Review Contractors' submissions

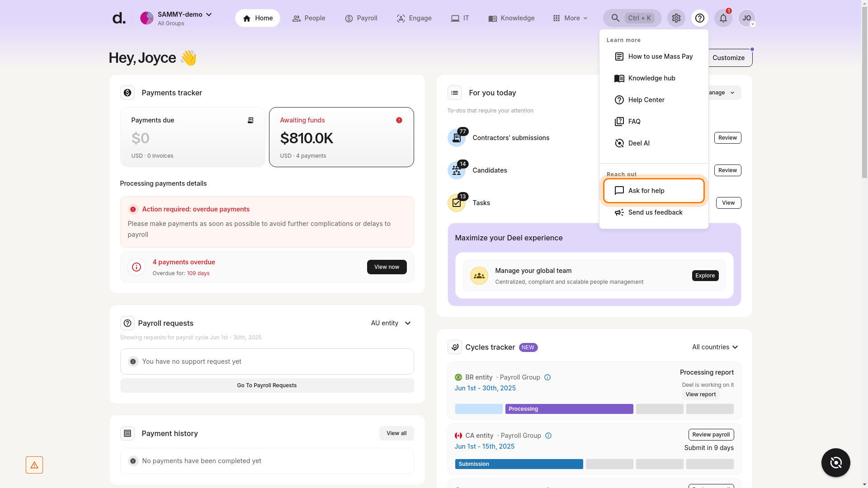(x=727, y=138)
